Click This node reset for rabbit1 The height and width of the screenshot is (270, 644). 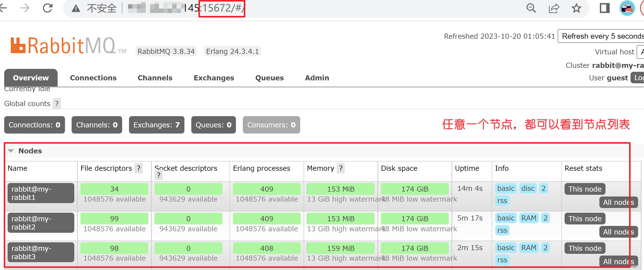coord(585,189)
